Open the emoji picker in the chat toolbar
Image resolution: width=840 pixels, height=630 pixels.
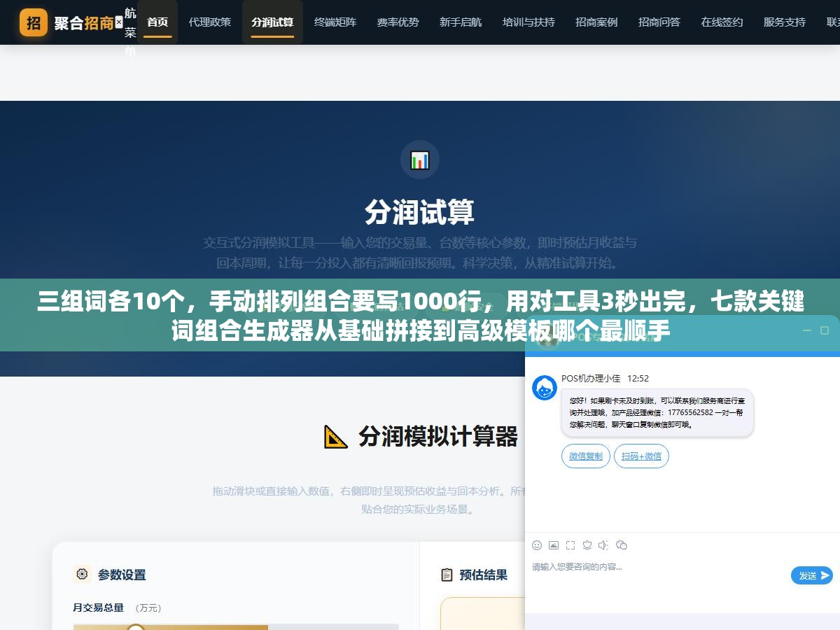(x=537, y=545)
